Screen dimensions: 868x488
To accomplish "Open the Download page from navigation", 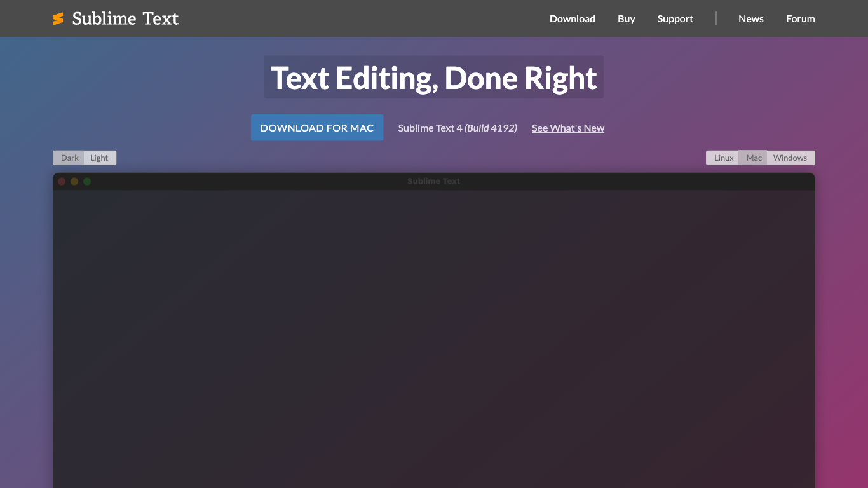I will coord(572,18).
